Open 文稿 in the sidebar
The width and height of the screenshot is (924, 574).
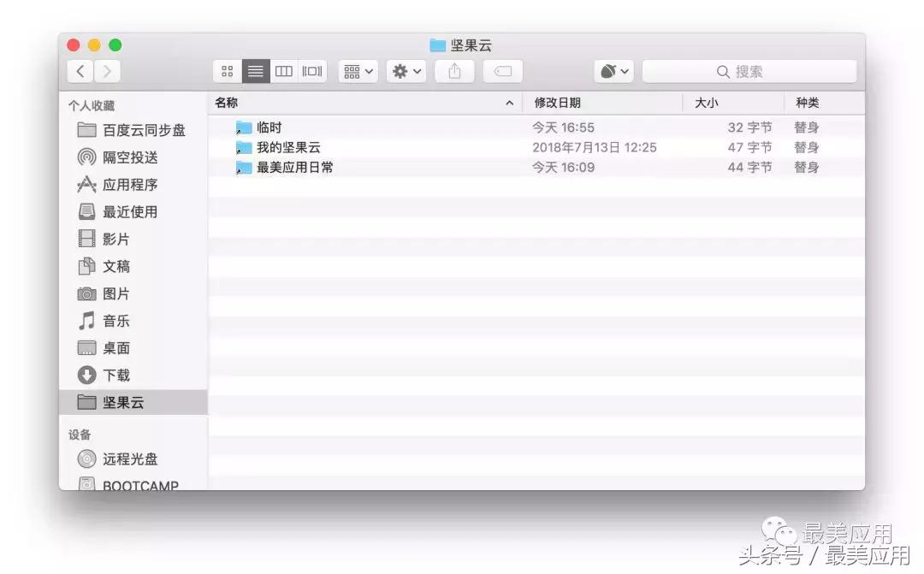(x=133, y=266)
